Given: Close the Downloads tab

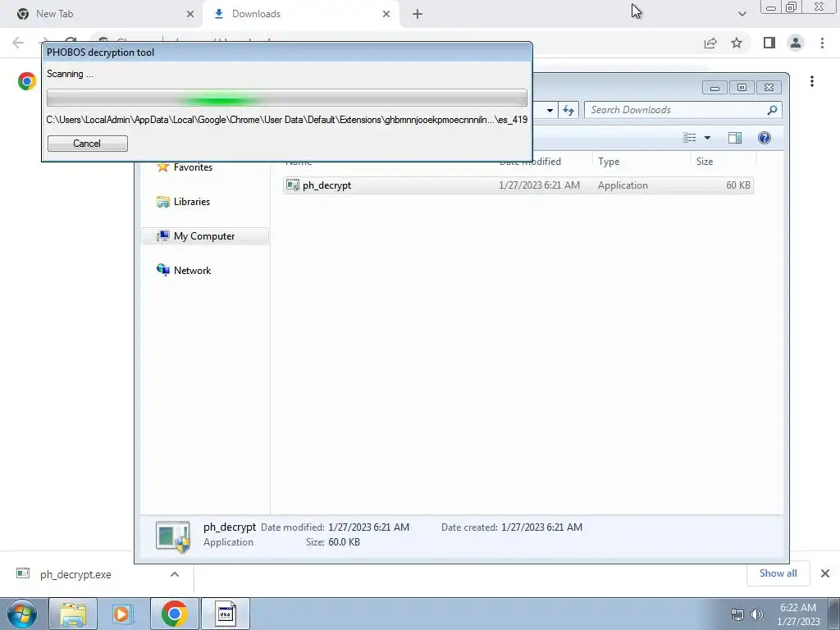Looking at the screenshot, I should [x=386, y=15].
